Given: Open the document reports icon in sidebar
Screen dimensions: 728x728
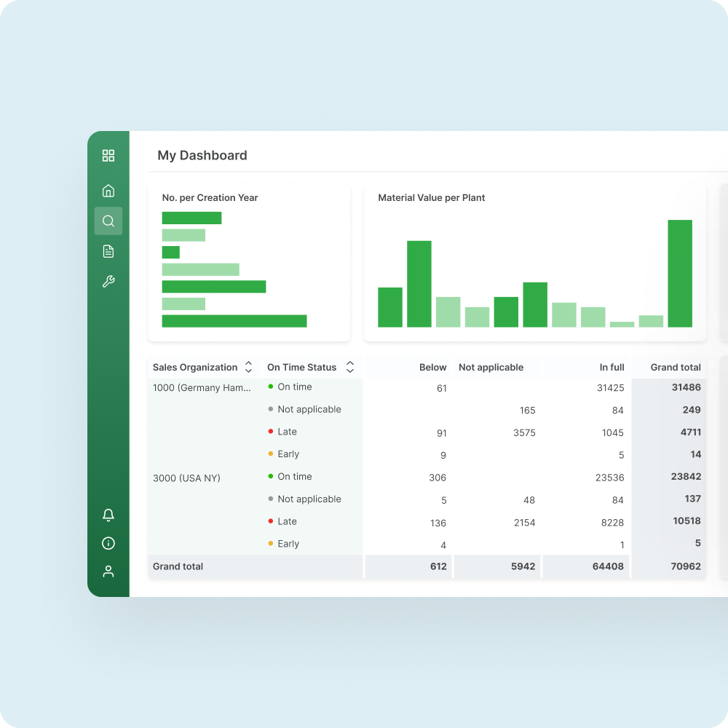Looking at the screenshot, I should point(108,251).
